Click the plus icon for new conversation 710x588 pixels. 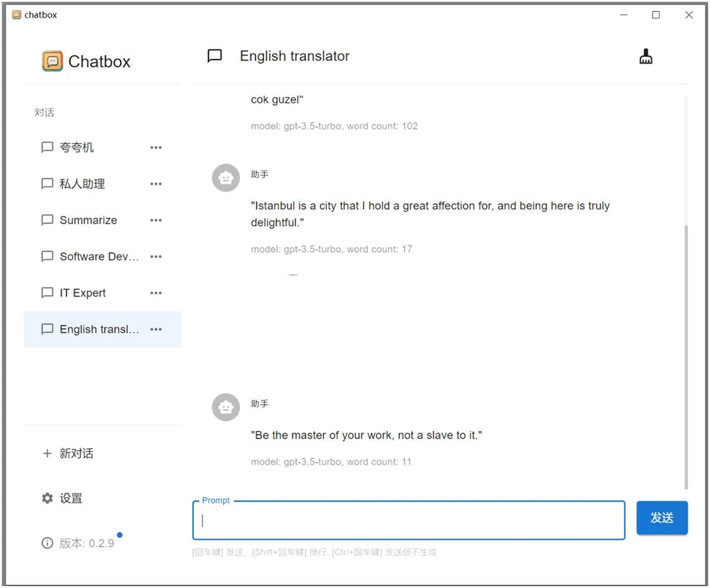pos(48,454)
